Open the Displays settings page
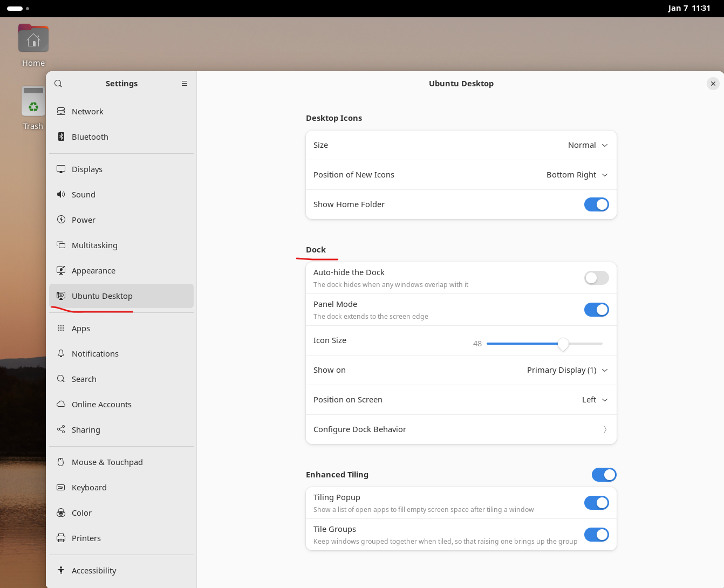The height and width of the screenshot is (588, 724). coord(121,169)
